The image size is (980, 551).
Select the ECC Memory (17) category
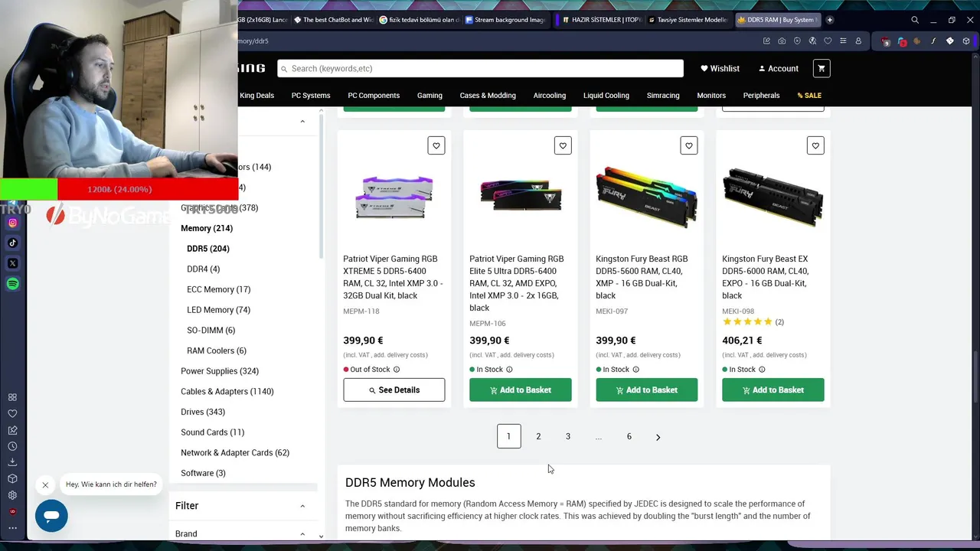pos(219,289)
